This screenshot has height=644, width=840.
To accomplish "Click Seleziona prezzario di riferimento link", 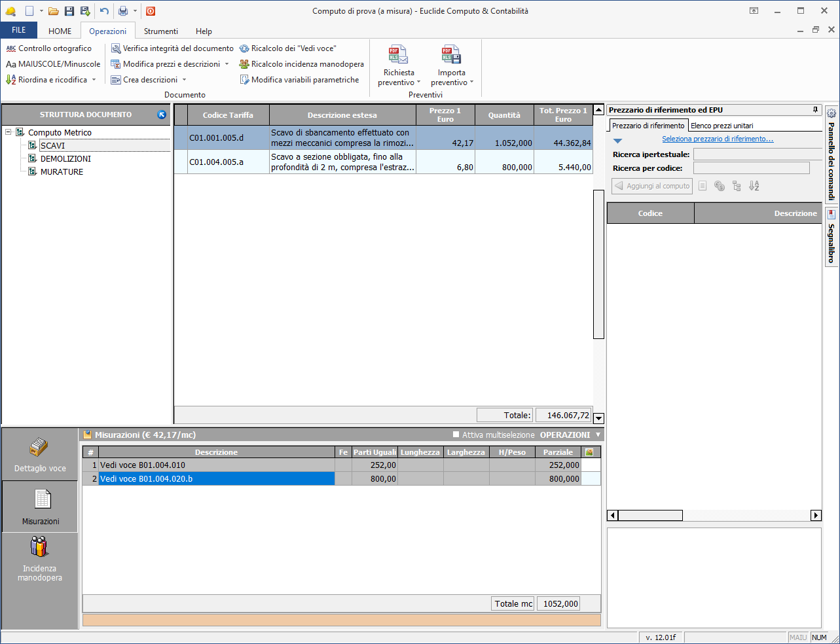I will coord(718,139).
